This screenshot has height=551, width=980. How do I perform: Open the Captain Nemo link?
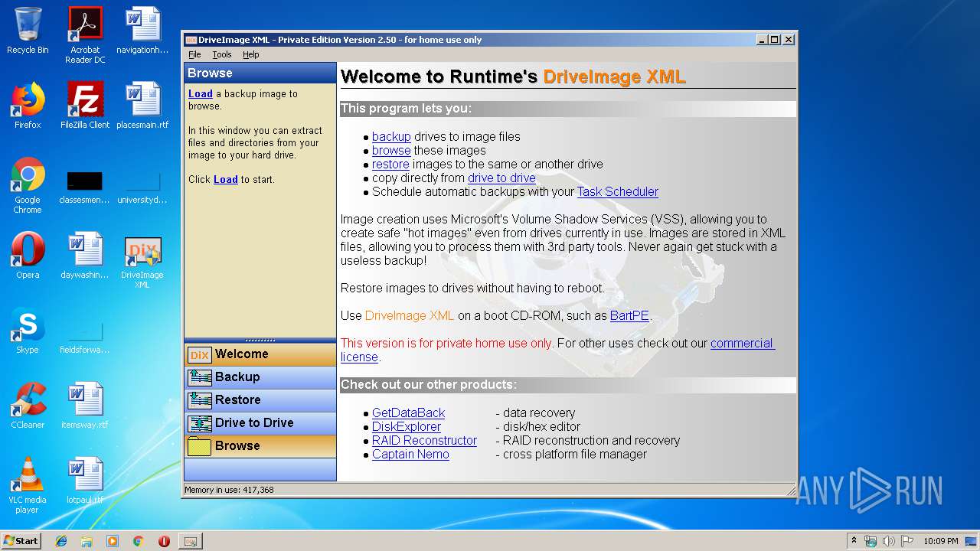click(x=410, y=455)
